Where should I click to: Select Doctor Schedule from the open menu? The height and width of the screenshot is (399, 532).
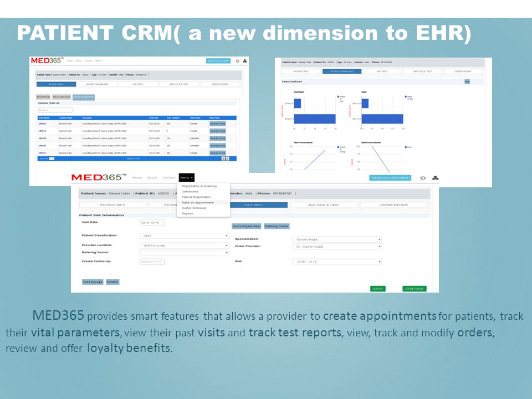click(194, 208)
